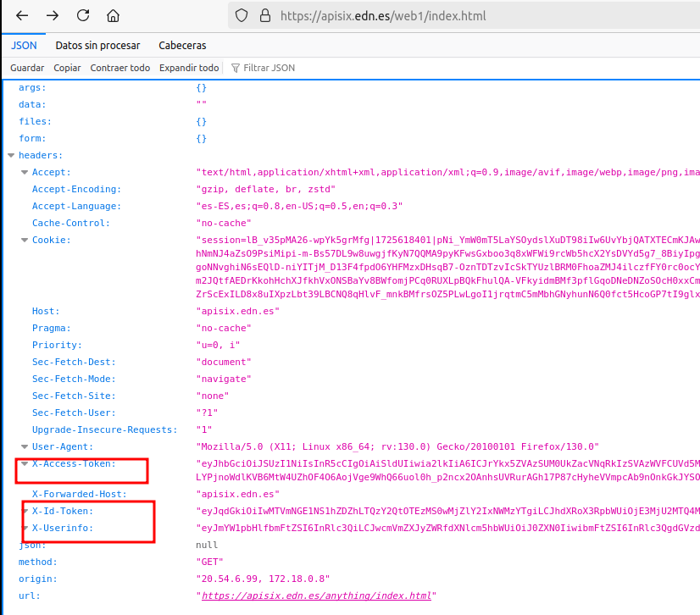Image resolution: width=700 pixels, height=615 pixels.
Task: Go to the browser home page
Action: pyautogui.click(x=113, y=16)
